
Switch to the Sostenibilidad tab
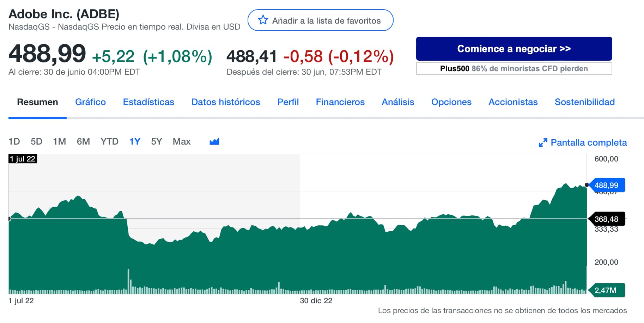pos(584,102)
